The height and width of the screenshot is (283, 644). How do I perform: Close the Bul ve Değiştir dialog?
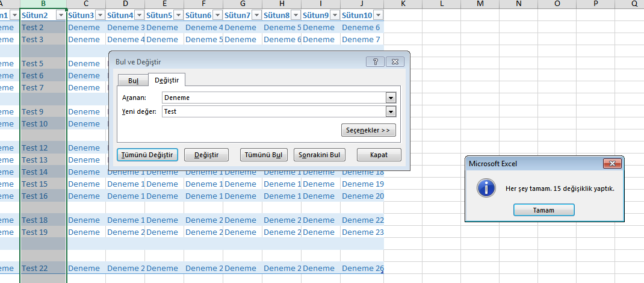[395, 61]
